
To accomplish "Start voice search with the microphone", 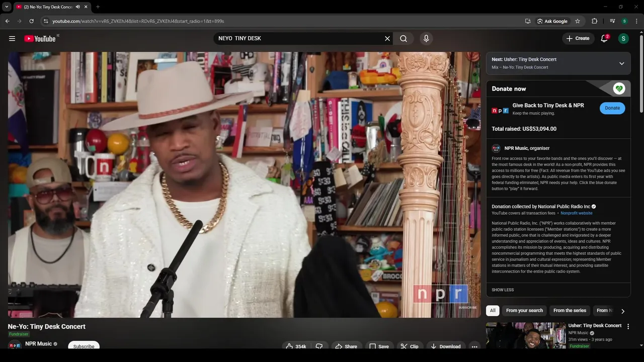I will point(426,39).
